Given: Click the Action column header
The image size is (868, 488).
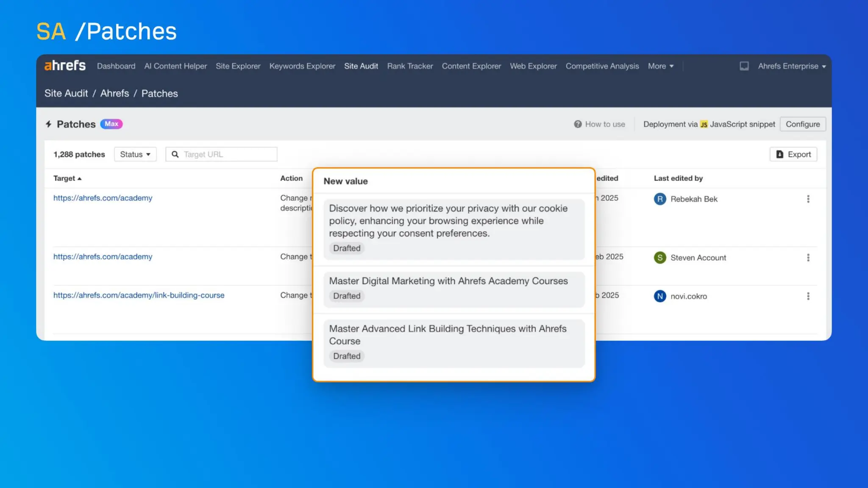Looking at the screenshot, I should (291, 178).
